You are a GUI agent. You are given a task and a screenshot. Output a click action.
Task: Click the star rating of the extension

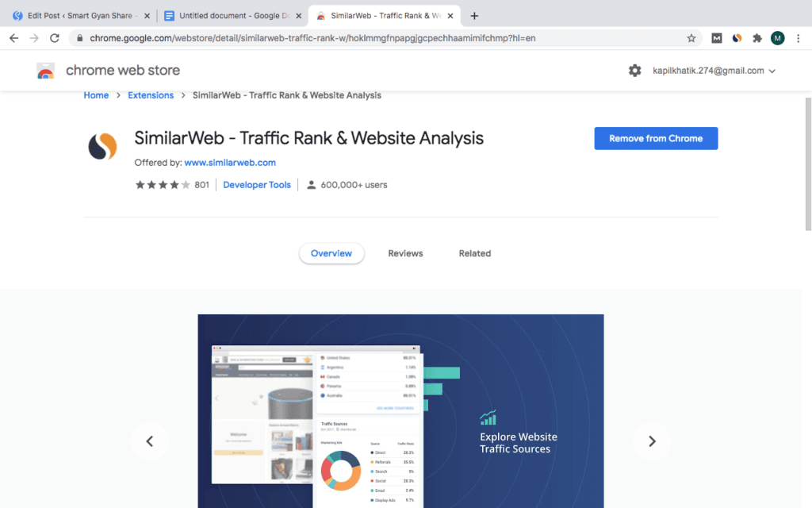(x=163, y=184)
